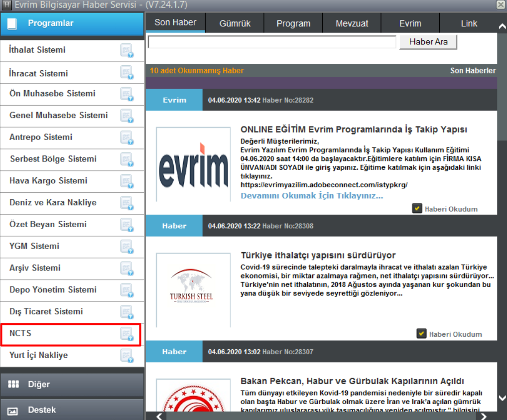Click the info icon beside Genel Muhasebe Sistemi
The image size is (507, 420).
click(127, 116)
